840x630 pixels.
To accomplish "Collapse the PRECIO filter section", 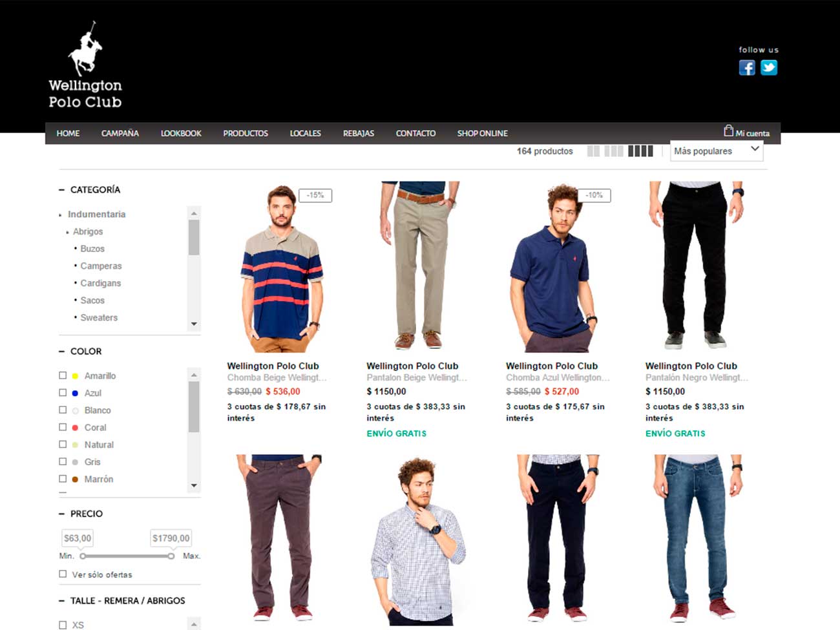I will (x=62, y=514).
